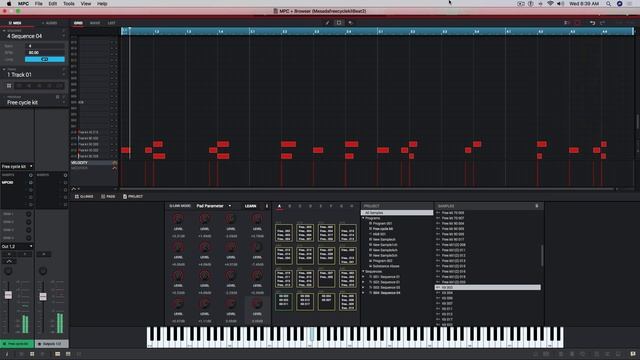Viewport: 640px width, 360px height.
Task: Select the top-left pad in pad grid
Action: pos(284,233)
